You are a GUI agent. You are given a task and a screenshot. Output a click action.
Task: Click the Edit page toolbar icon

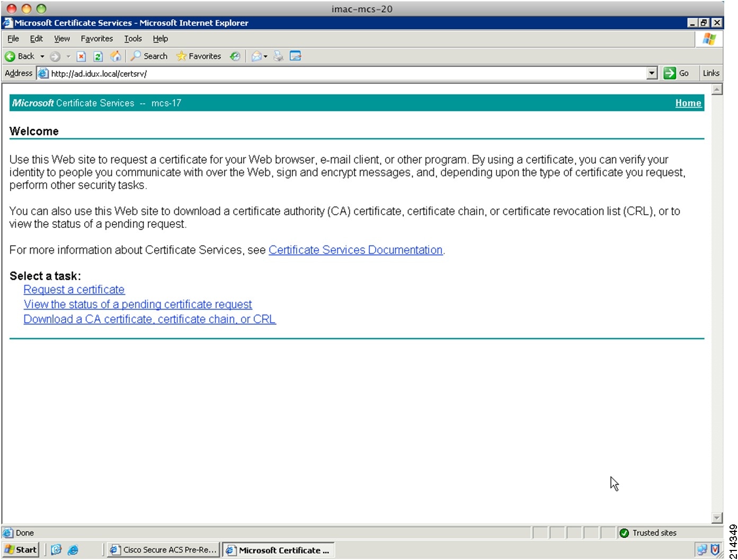(296, 56)
